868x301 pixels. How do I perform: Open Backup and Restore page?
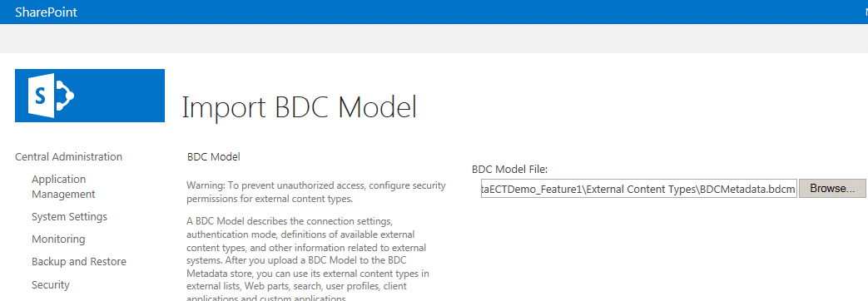pyautogui.click(x=78, y=261)
